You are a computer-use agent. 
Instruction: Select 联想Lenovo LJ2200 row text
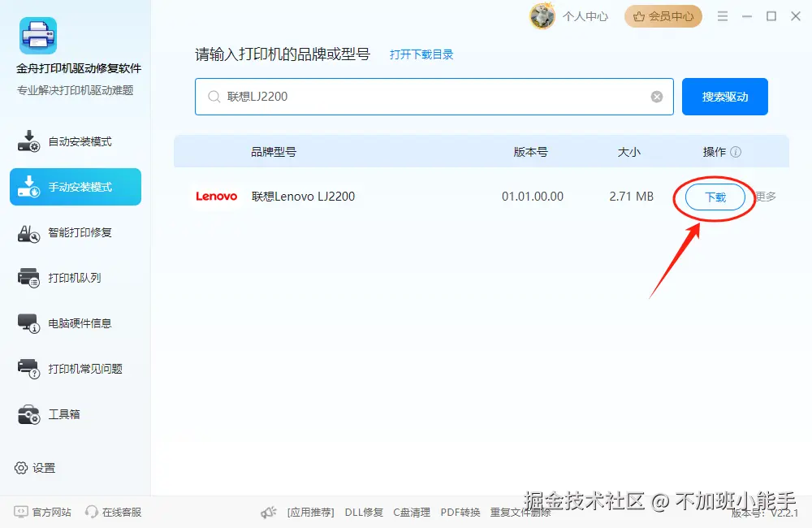tap(303, 197)
